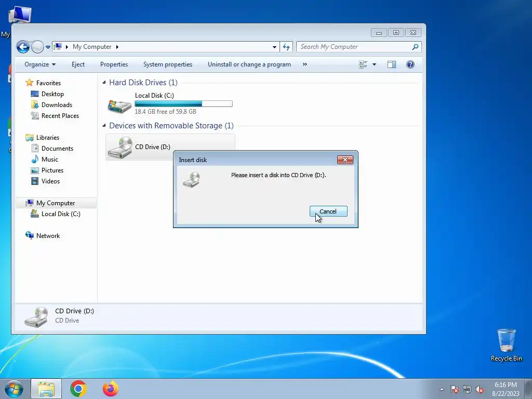Image resolution: width=532 pixels, height=399 pixels.
Task: Close the My Computer window
Action: 413,33
